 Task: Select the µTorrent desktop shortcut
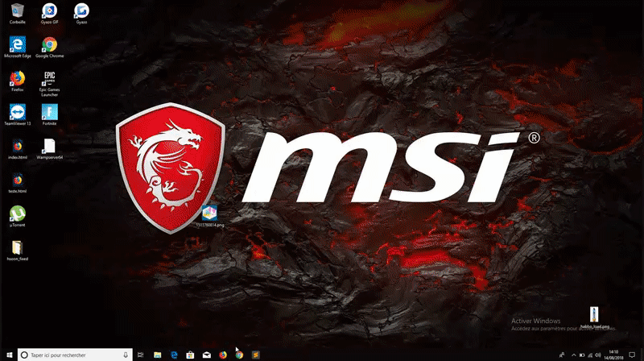[x=17, y=217]
